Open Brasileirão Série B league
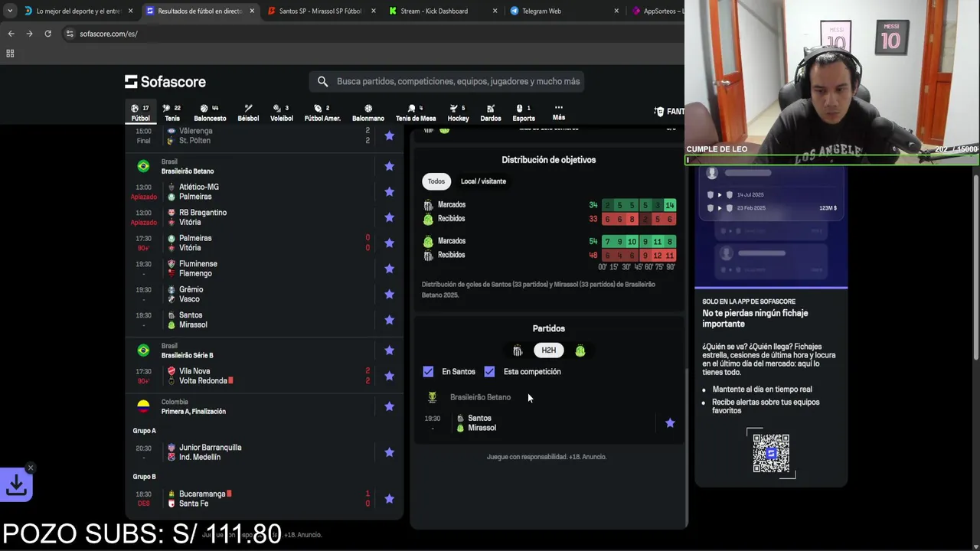Screen dimensions: 980x551 [x=188, y=355]
